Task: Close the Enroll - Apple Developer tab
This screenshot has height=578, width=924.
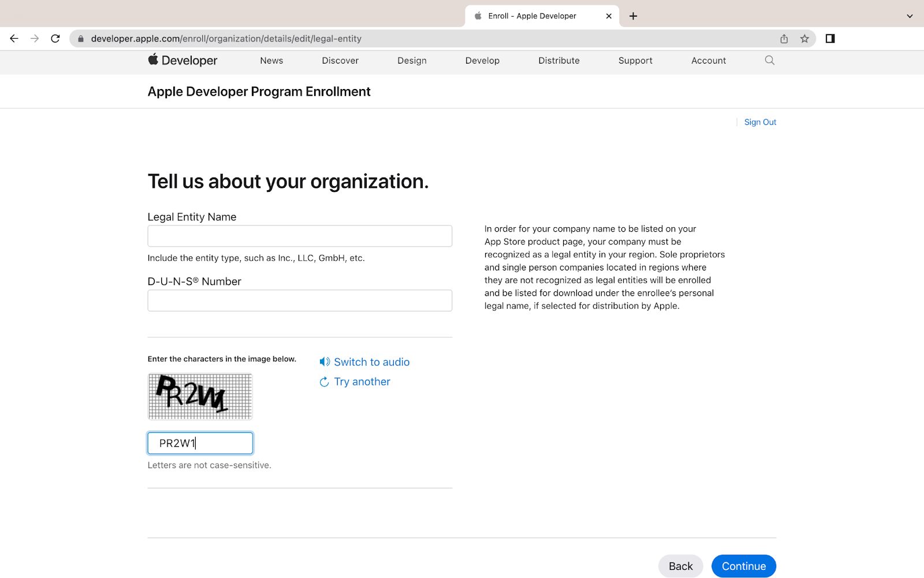Action: point(609,16)
